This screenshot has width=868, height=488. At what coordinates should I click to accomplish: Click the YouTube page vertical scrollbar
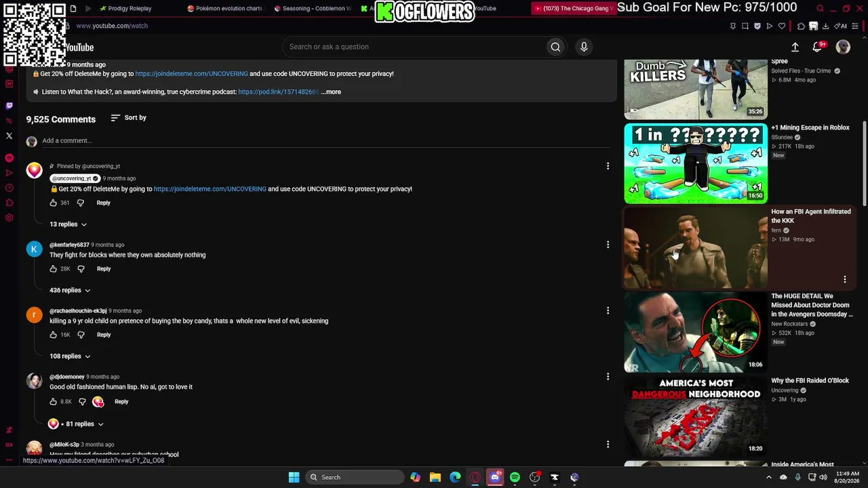click(x=864, y=163)
